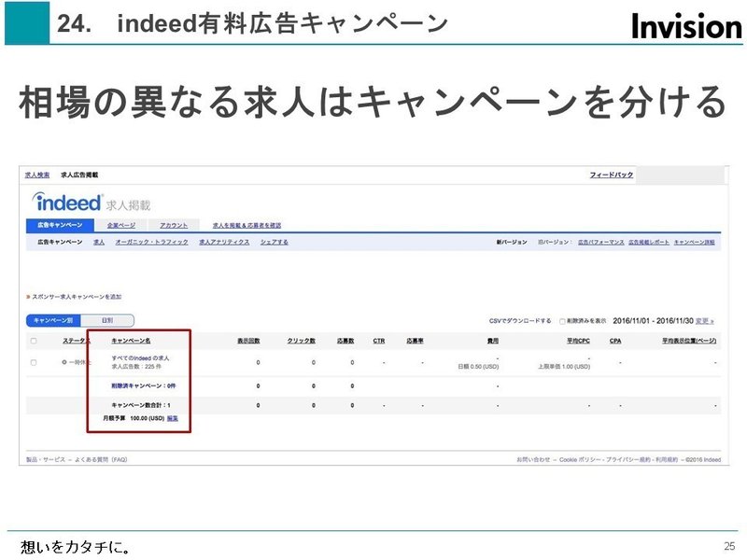Click the paused status icon next to 一時停止
747x560 pixels.
tap(64, 362)
